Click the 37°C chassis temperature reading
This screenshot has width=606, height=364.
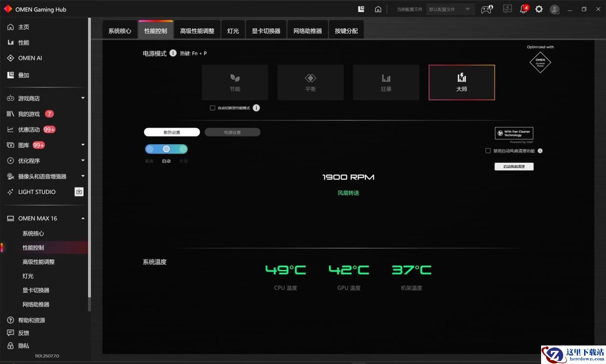(412, 270)
